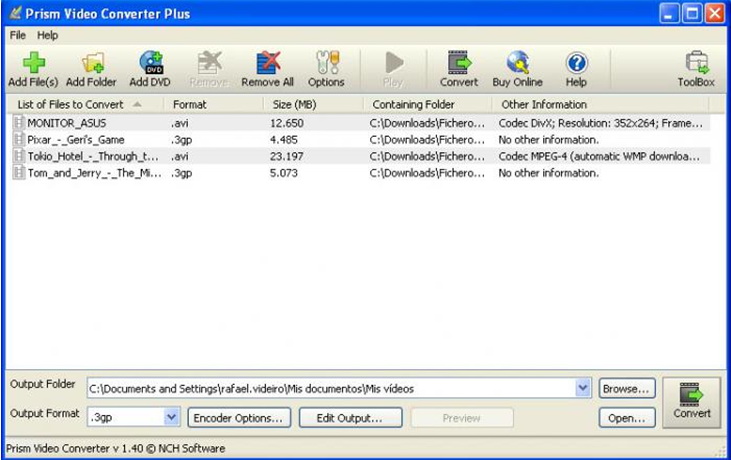Click the Edit Output... button
The height and width of the screenshot is (460, 731).
tap(350, 418)
